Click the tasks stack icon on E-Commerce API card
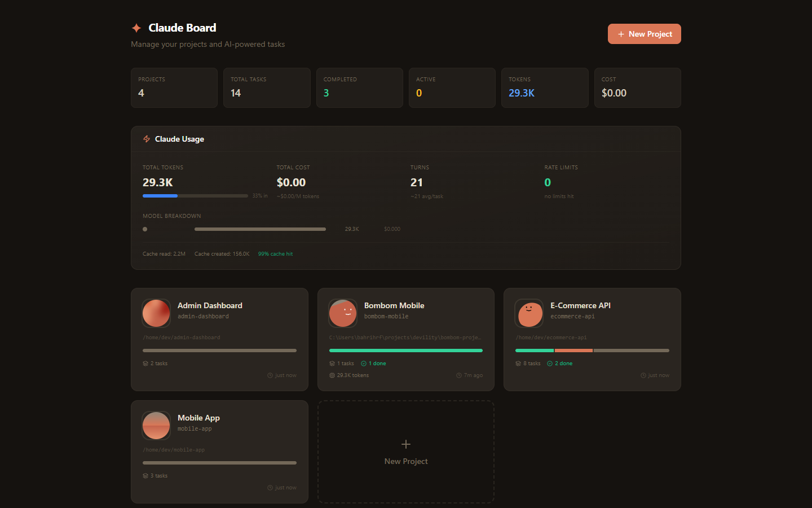The height and width of the screenshot is (508, 812). coord(518,363)
